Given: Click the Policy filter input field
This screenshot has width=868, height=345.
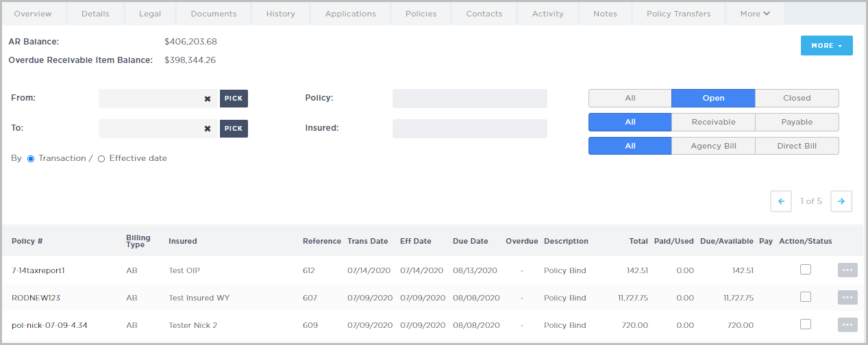Looking at the screenshot, I should 469,99.
